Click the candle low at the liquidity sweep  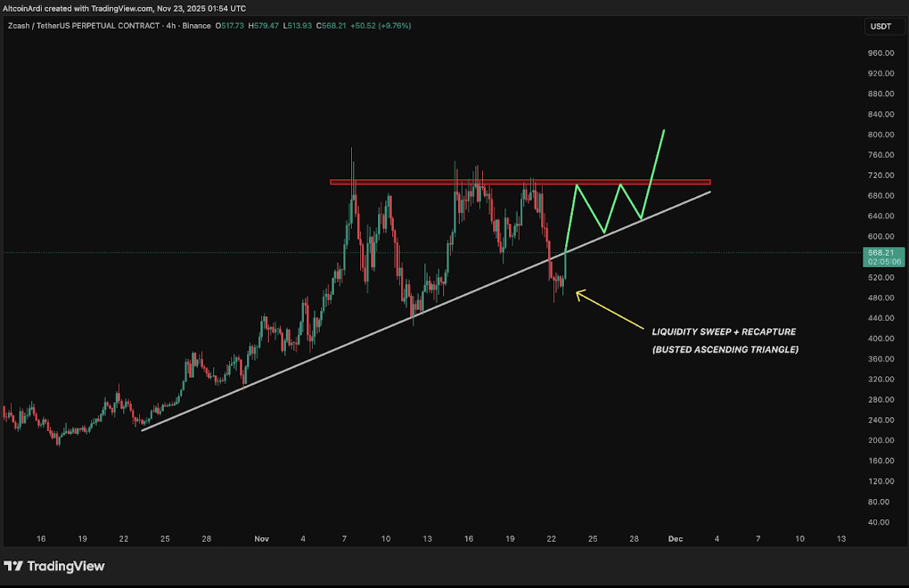coord(554,301)
